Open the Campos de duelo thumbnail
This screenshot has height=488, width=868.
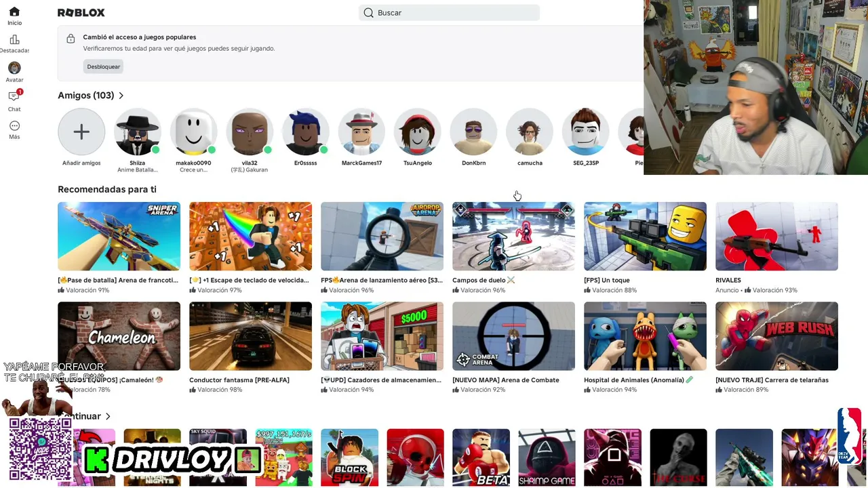tap(513, 237)
